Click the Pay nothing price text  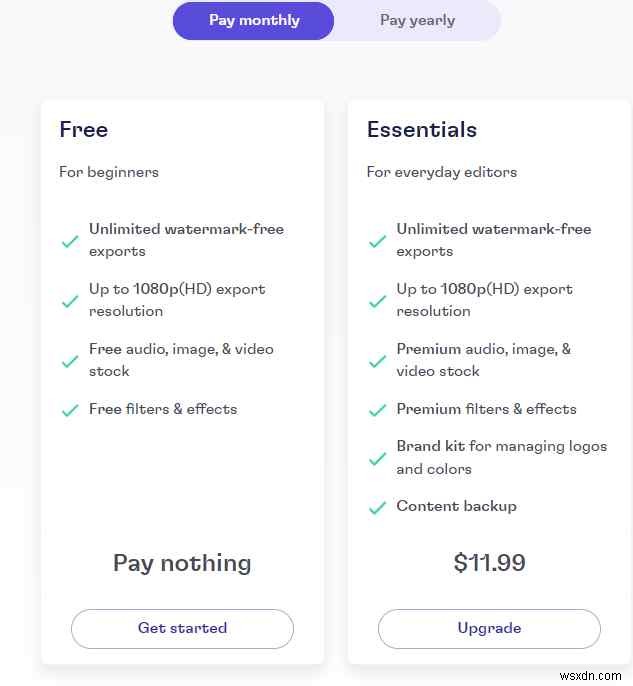182,563
